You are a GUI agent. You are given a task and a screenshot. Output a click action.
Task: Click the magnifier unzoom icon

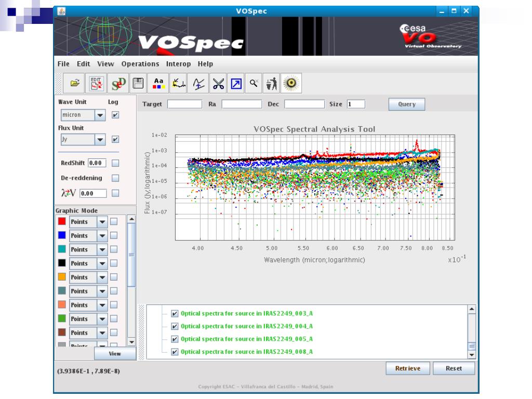pos(254,84)
